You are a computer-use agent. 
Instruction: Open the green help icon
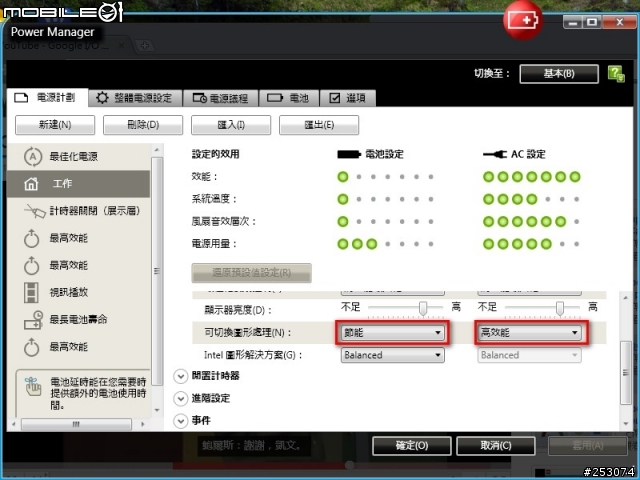(x=616, y=74)
